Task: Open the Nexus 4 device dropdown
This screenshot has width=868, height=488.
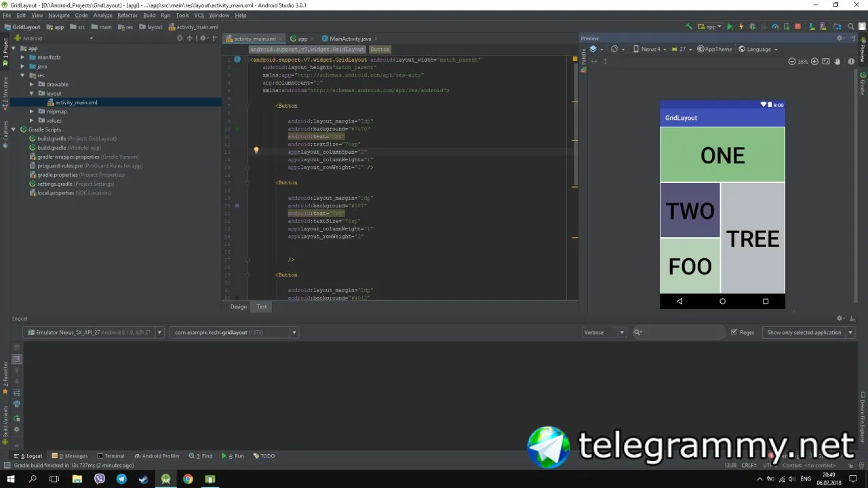Action: point(650,49)
